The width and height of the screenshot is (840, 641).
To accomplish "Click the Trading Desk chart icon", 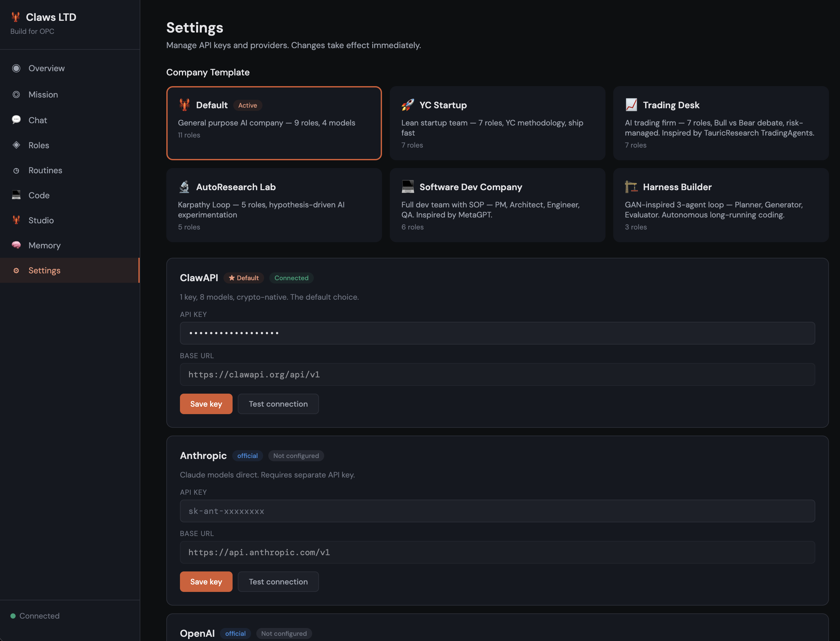I will coord(631,105).
